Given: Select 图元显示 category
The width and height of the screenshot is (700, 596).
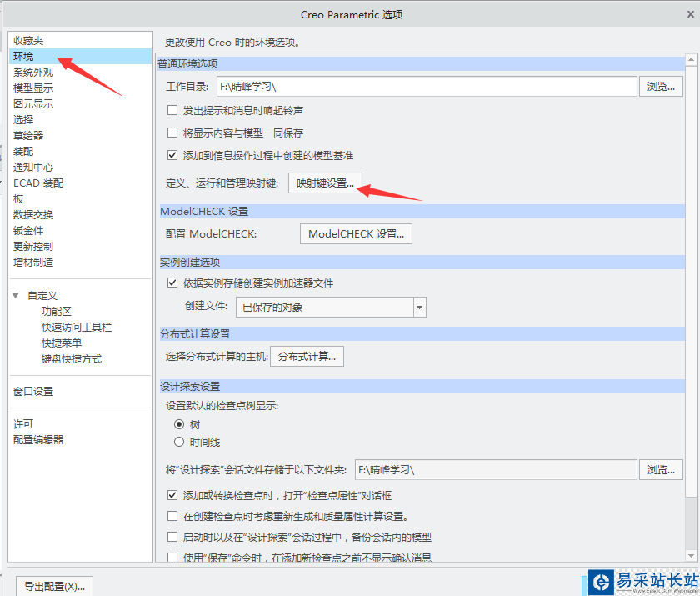Looking at the screenshot, I should [x=33, y=103].
